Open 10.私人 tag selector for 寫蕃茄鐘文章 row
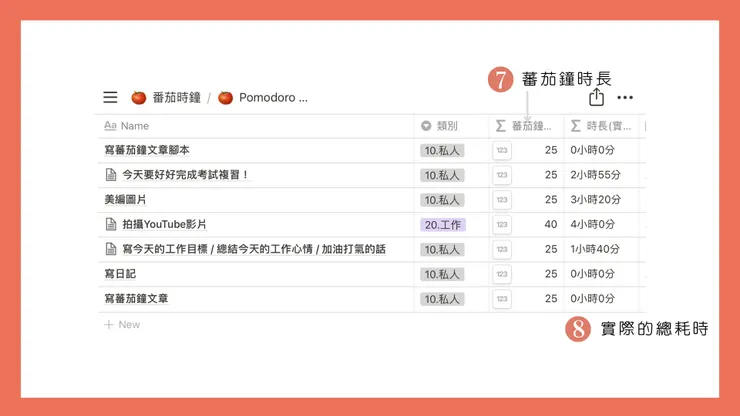740x416 pixels. pyautogui.click(x=442, y=299)
